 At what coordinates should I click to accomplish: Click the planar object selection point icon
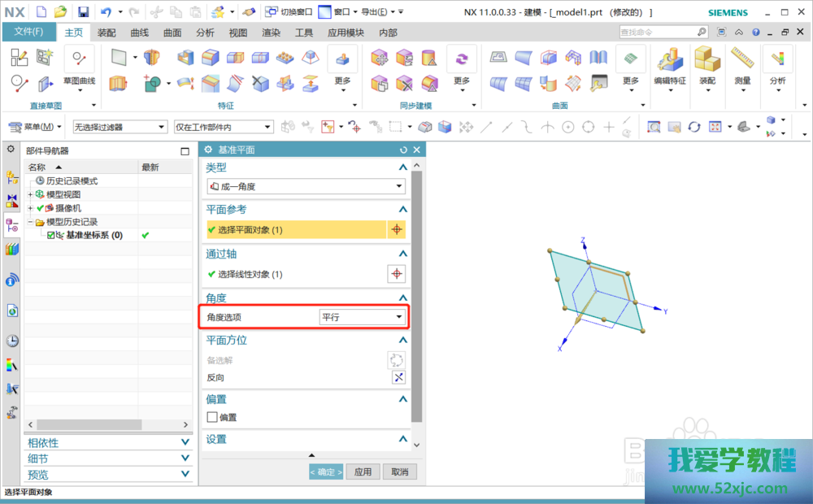point(396,230)
